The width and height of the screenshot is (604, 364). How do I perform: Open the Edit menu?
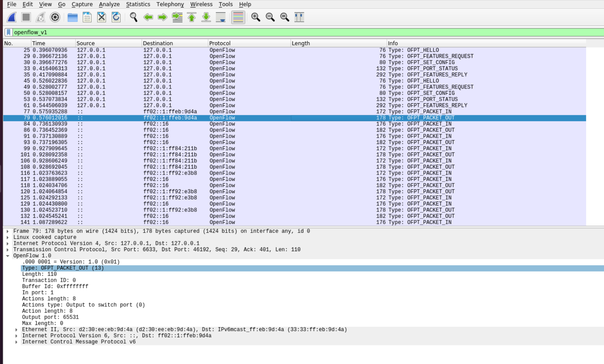27,4
